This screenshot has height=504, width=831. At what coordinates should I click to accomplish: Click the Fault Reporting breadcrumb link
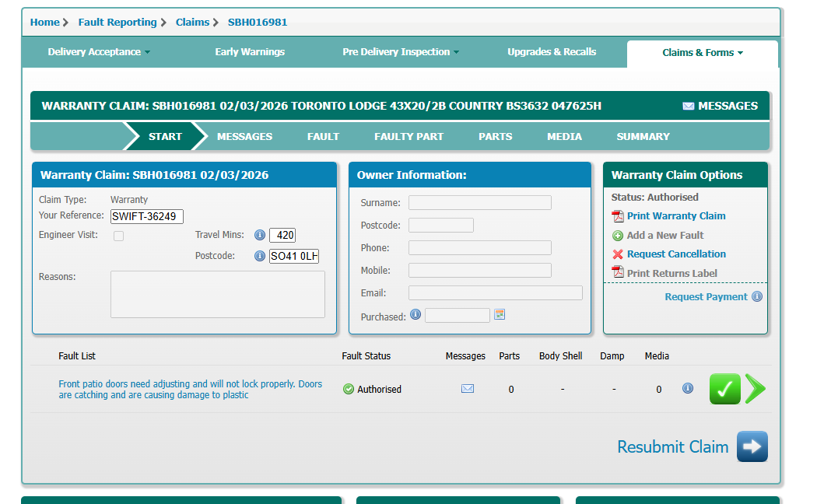point(117,23)
